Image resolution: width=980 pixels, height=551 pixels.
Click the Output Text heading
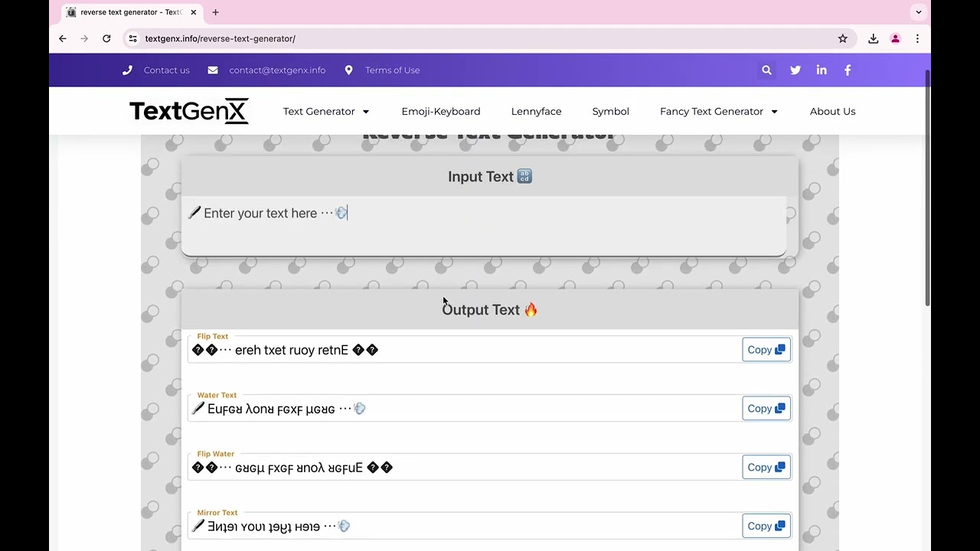tap(490, 310)
